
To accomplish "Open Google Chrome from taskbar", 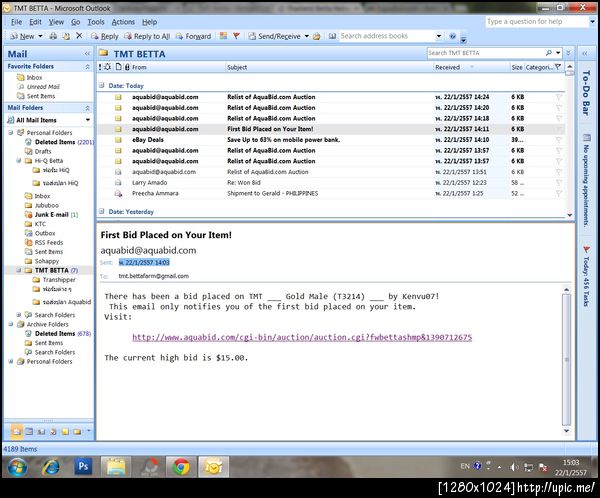I will (x=181, y=467).
